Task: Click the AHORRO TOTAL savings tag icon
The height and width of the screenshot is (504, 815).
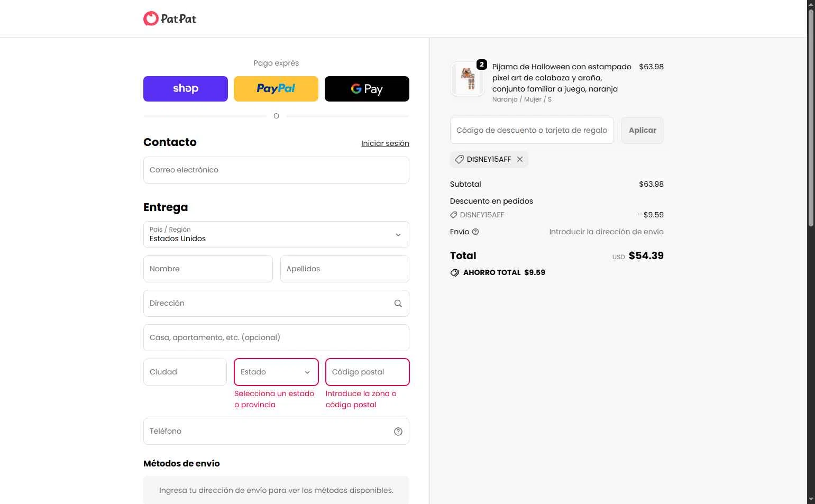Action: coord(455,272)
